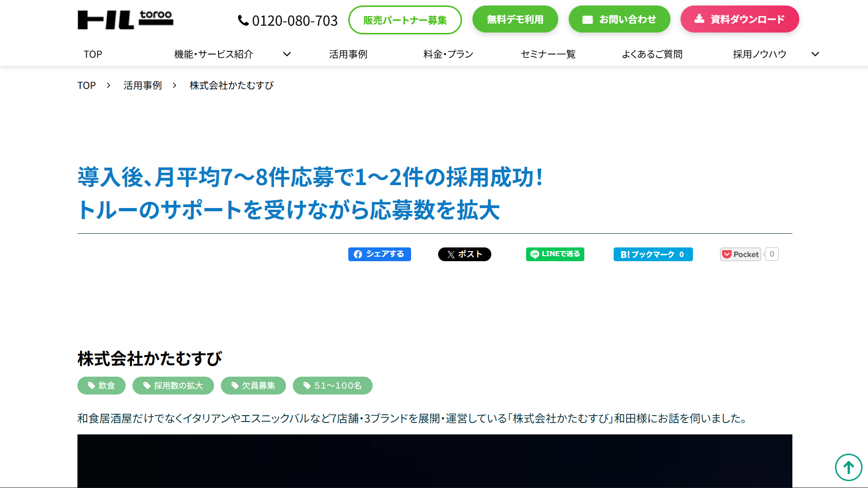This screenshot has height=488, width=868.
Task: Click the scroll-to-top arrow button
Action: (849, 467)
